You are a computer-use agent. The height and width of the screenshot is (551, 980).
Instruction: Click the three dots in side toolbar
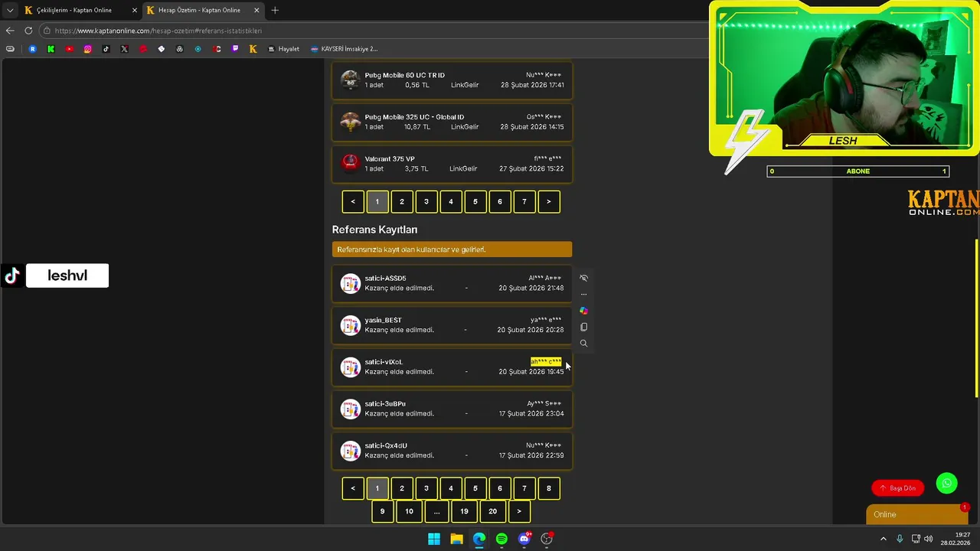(583, 295)
